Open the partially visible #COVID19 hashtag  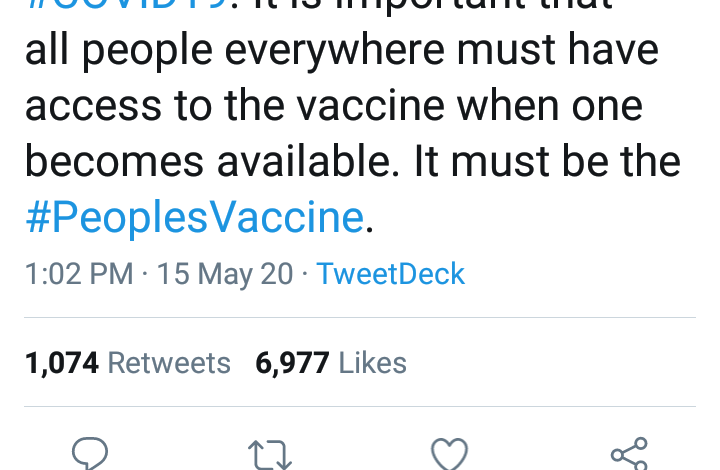point(130,5)
